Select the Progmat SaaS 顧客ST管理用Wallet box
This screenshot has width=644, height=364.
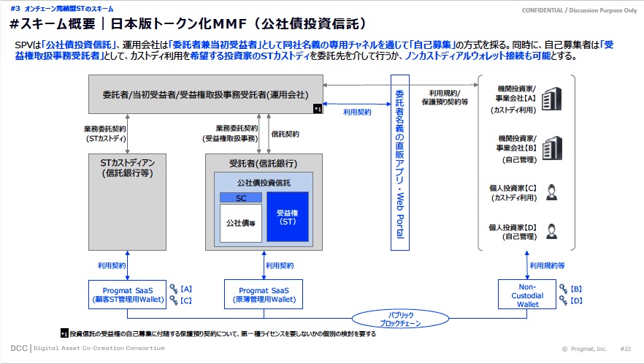point(128,294)
